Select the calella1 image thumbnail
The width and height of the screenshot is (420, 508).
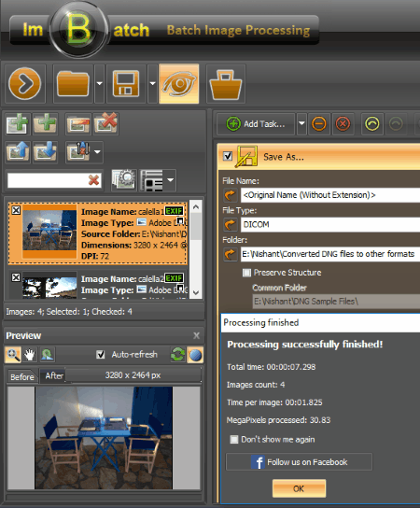click(x=49, y=232)
